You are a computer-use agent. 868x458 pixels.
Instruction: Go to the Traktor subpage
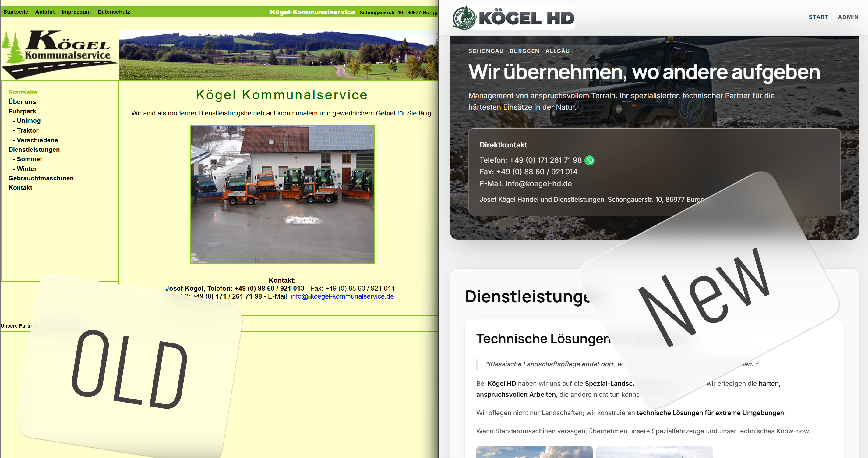[26, 130]
